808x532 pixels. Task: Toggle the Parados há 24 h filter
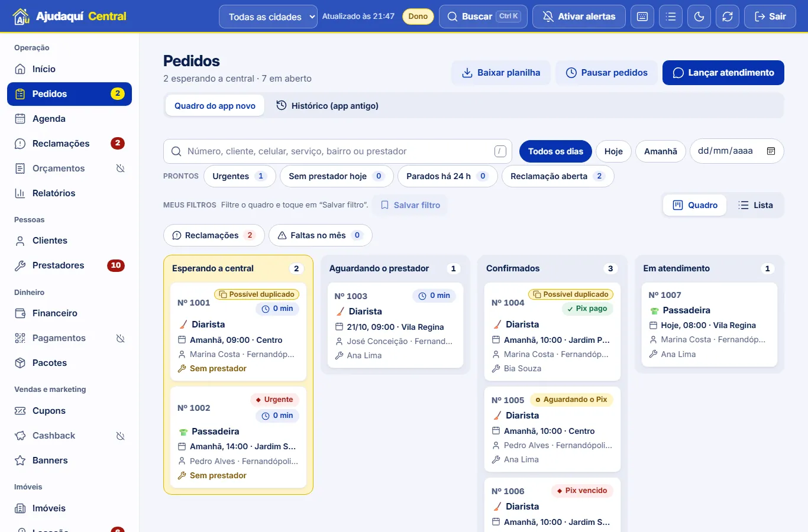point(447,176)
